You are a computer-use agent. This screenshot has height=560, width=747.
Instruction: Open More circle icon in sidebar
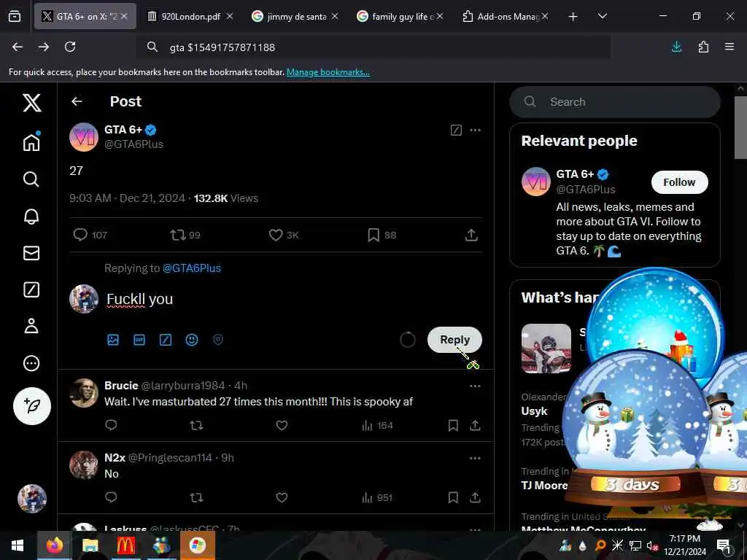pos(31,363)
